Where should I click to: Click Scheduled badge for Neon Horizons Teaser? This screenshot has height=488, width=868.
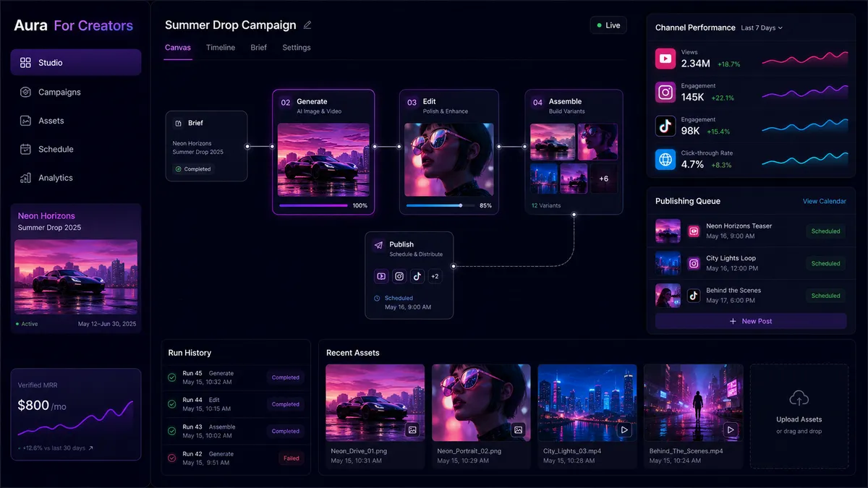click(x=825, y=231)
